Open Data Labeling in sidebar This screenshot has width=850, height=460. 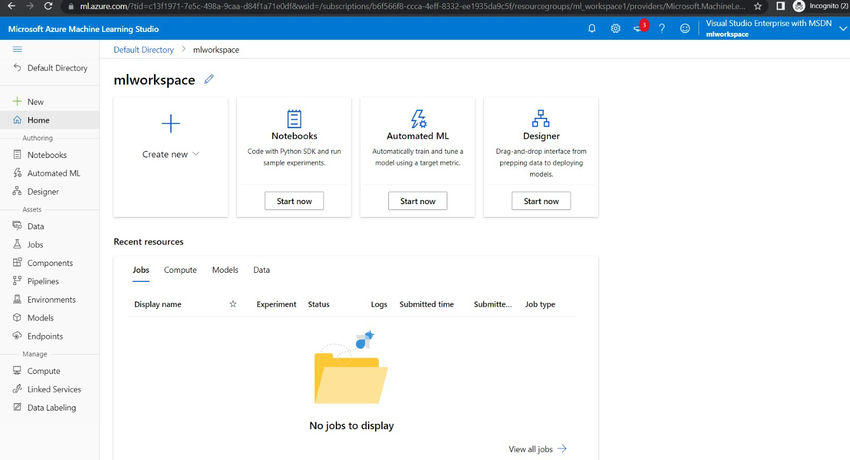tap(49, 407)
